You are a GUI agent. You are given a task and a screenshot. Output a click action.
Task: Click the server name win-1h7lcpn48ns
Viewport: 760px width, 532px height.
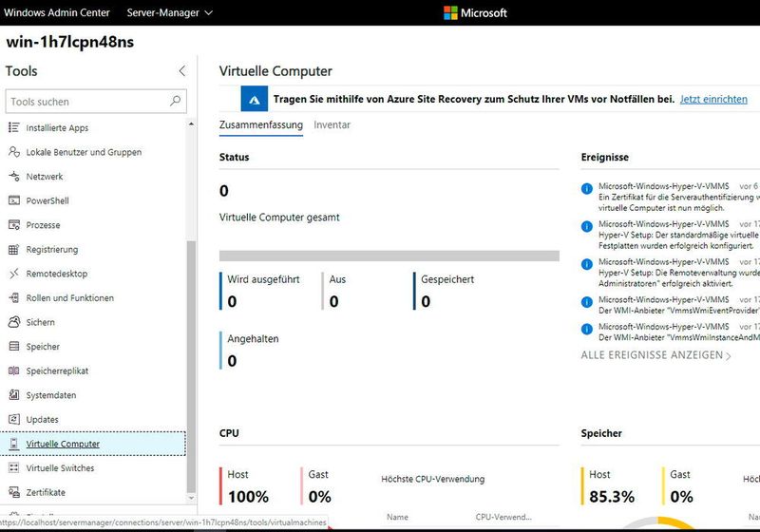pos(69,42)
